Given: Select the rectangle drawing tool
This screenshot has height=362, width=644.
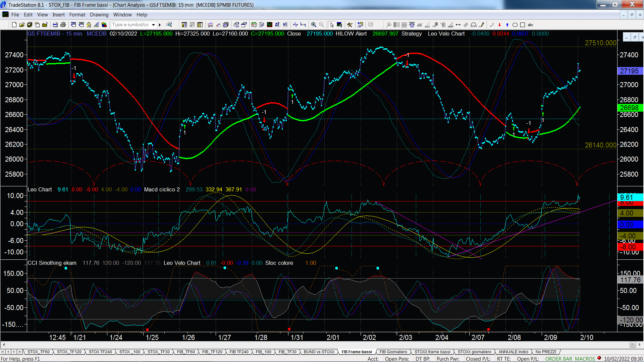Looking at the screenshot, I should (522, 25).
